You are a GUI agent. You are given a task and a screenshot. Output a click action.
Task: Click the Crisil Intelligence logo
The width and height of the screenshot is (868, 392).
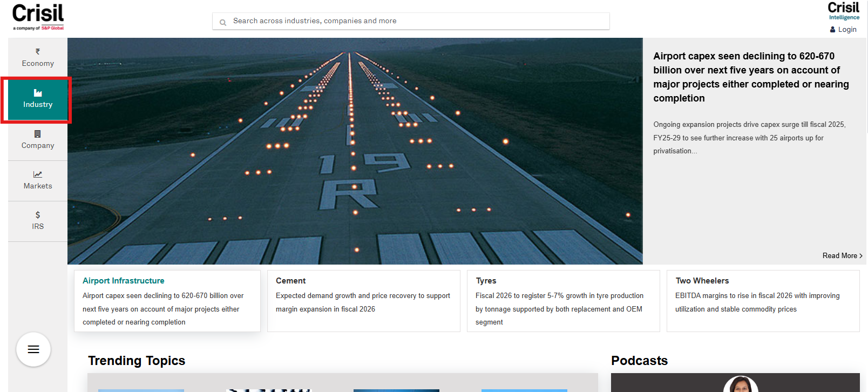843,11
